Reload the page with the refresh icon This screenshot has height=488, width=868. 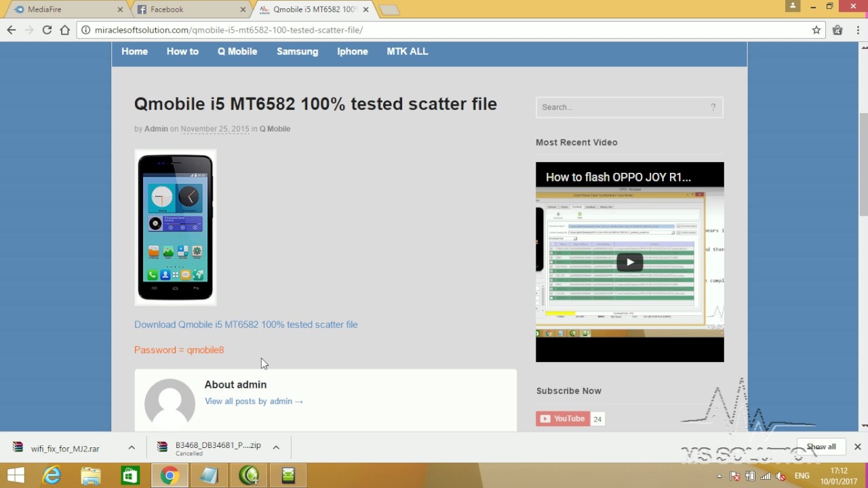coord(47,30)
